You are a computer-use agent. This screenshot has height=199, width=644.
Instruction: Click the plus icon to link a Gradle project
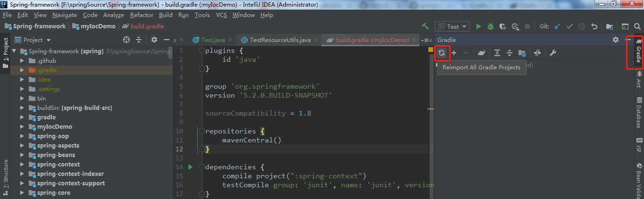click(454, 53)
